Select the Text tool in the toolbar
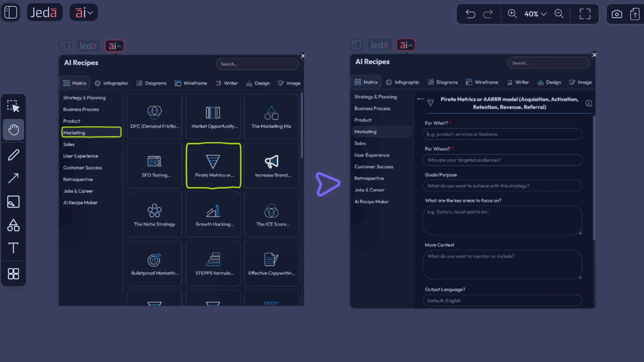644x362 pixels. [x=13, y=248]
